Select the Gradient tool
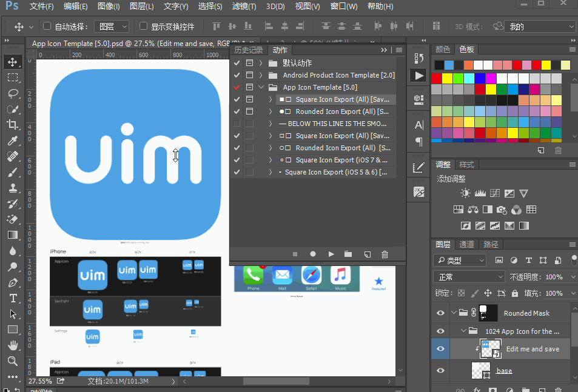This screenshot has width=578, height=392. pyautogui.click(x=13, y=235)
